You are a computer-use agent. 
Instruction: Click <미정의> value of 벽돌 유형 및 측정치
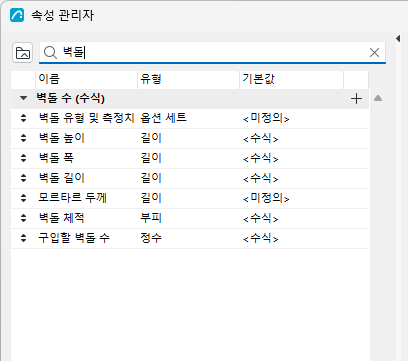pyautogui.click(x=266, y=118)
